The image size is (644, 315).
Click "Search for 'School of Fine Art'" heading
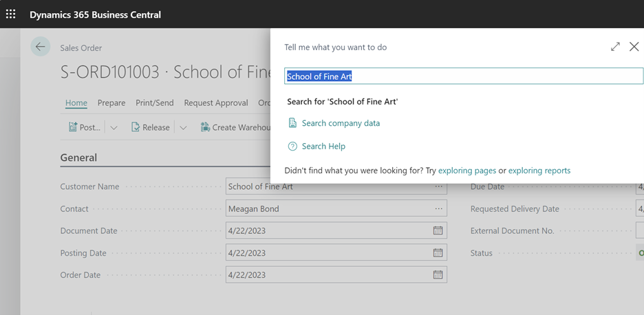tap(343, 101)
